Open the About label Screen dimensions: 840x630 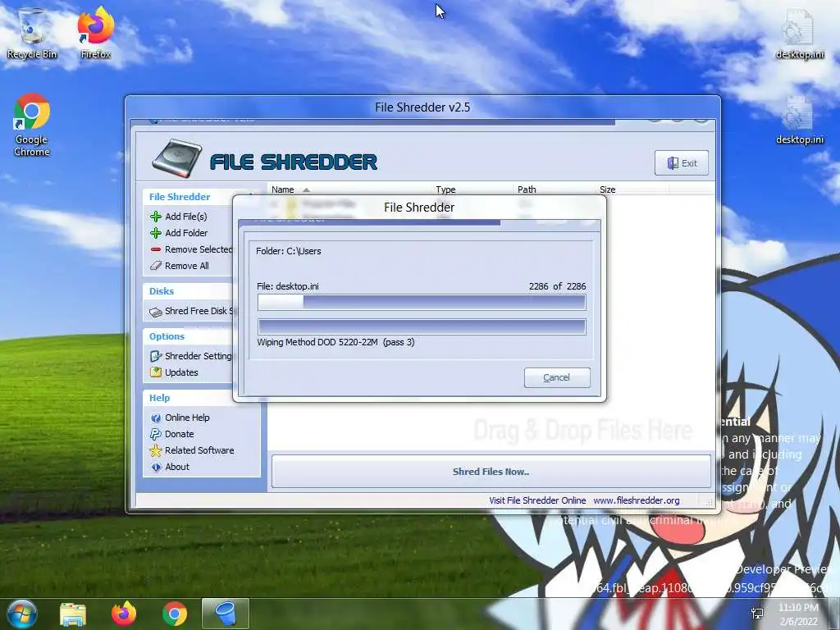[x=177, y=467]
